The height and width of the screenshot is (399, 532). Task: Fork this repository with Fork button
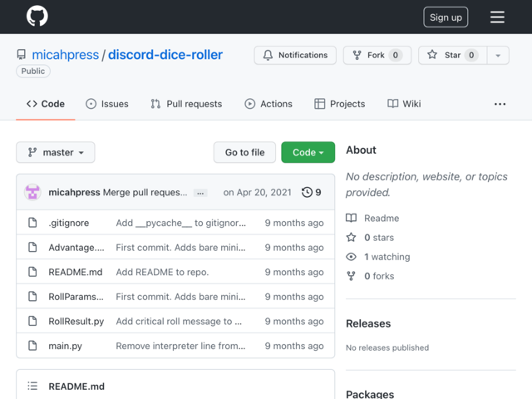tap(377, 55)
